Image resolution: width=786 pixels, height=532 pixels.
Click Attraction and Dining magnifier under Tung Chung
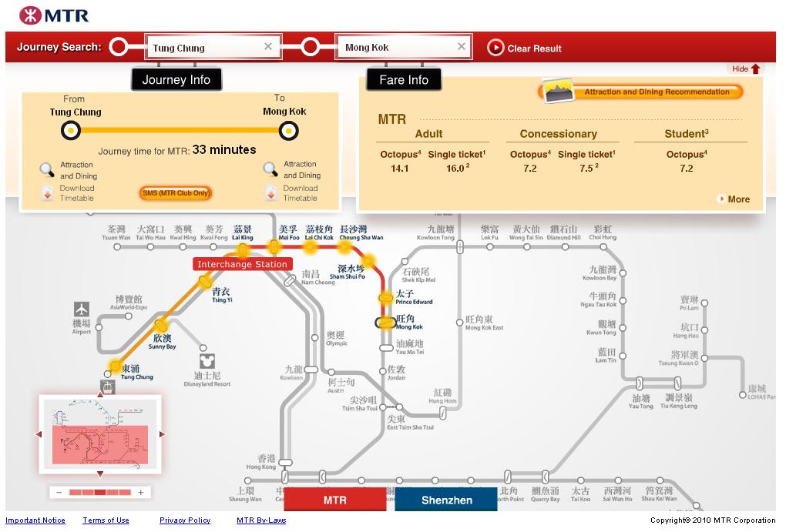47,170
